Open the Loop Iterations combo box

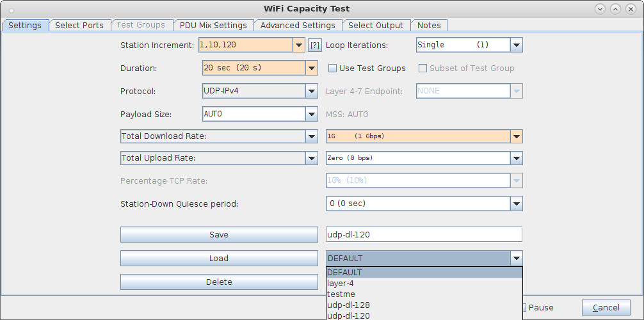469,45
